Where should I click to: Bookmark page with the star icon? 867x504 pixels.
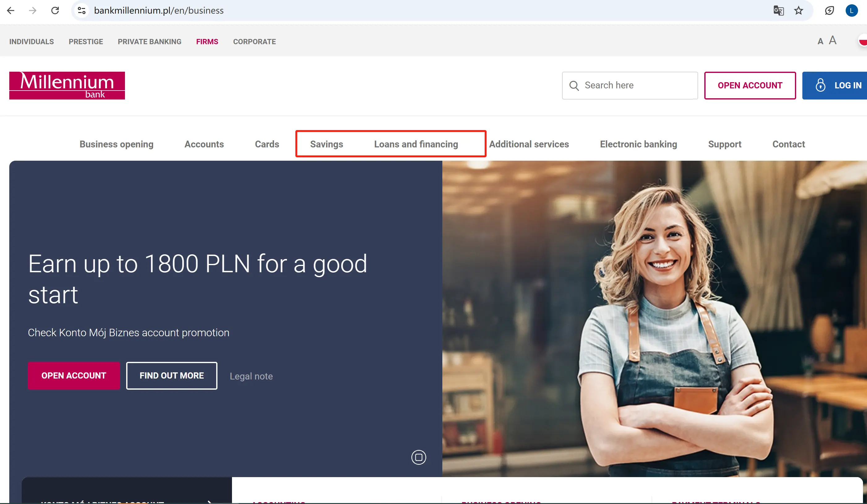(799, 11)
